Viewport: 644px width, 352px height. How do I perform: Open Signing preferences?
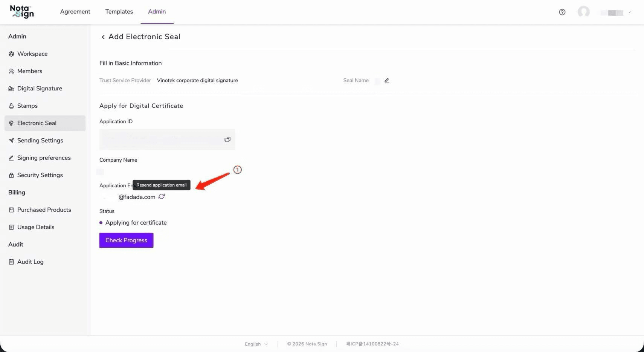coord(45,158)
